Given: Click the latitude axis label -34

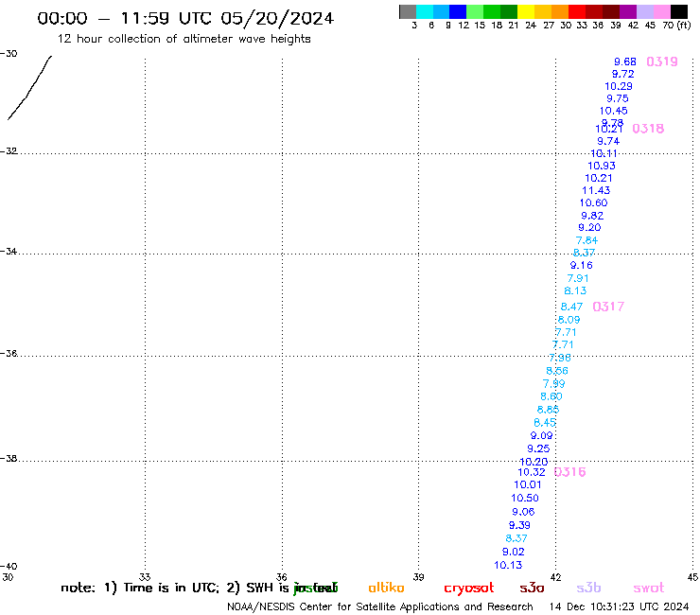Looking at the screenshot, I should tap(9, 251).
